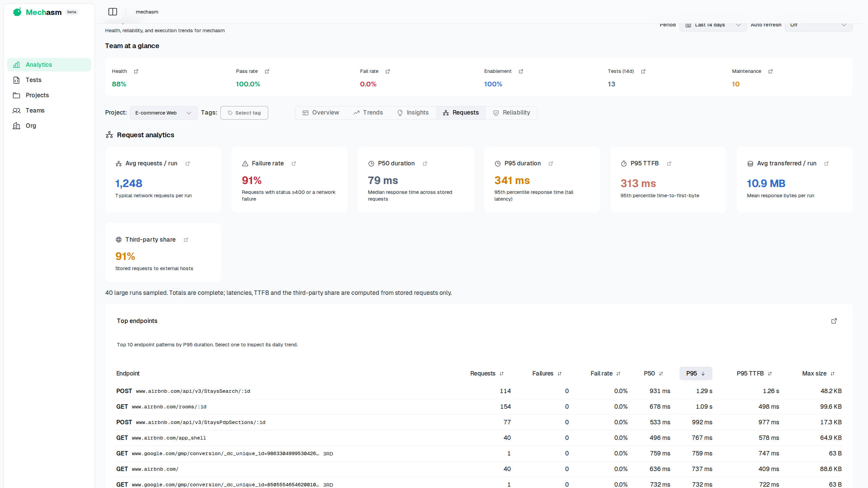Open Failure rate card detail icon
Screen dimensions: 868x488
coord(294,163)
